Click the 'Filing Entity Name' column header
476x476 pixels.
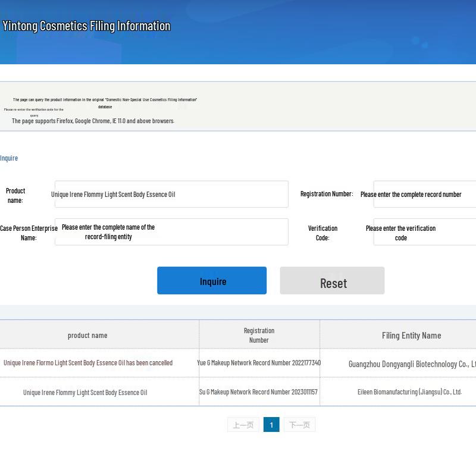click(x=411, y=336)
